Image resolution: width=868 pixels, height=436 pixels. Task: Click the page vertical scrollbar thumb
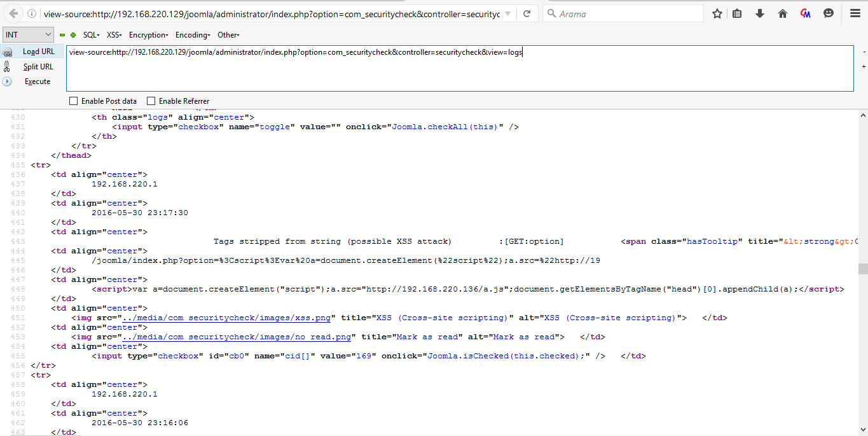pos(863,269)
